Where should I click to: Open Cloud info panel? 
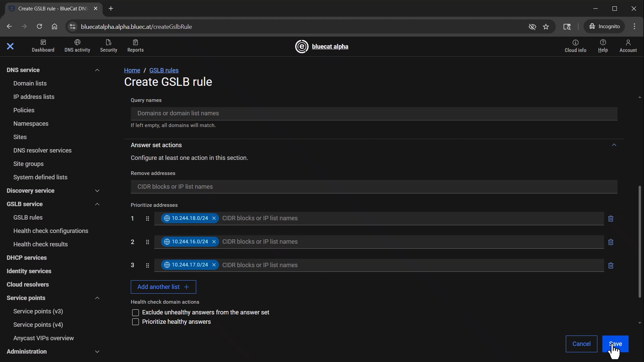[x=575, y=46]
